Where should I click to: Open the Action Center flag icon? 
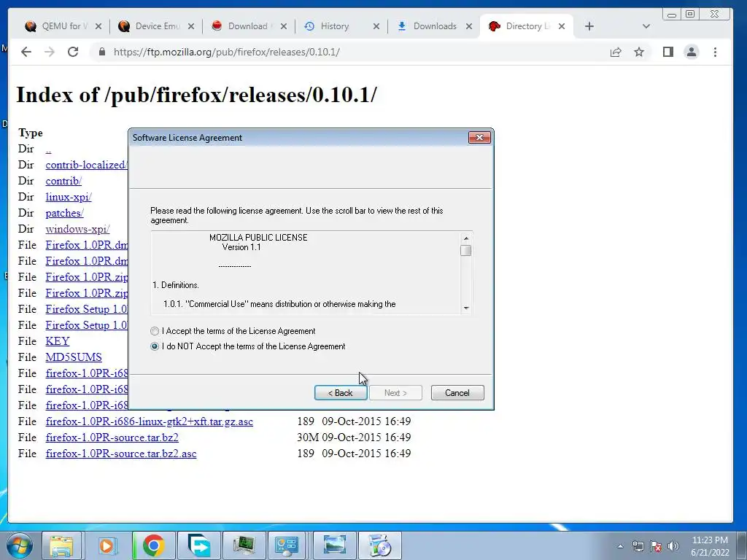click(656, 546)
